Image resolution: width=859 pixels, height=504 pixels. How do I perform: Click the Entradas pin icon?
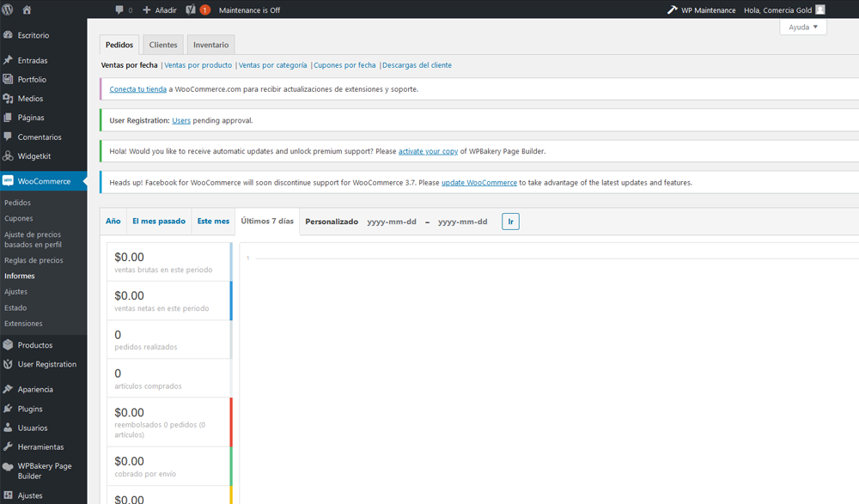pos(8,60)
